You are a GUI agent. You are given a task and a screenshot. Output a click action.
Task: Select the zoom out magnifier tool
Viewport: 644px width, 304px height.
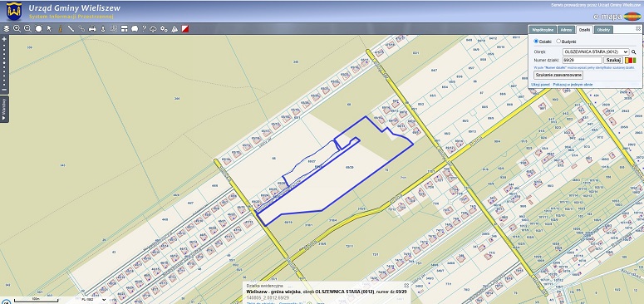pos(27,29)
